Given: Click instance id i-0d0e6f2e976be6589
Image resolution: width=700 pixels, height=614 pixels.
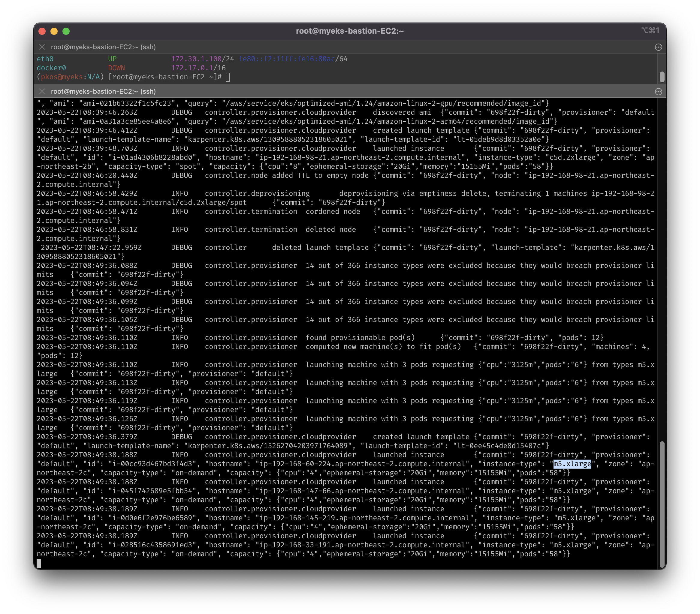Looking at the screenshot, I should [x=152, y=518].
